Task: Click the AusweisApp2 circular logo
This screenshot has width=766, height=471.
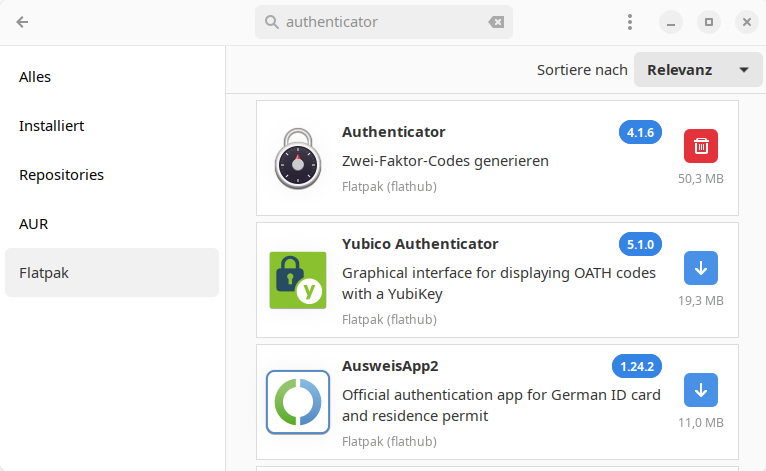Action: (x=298, y=402)
